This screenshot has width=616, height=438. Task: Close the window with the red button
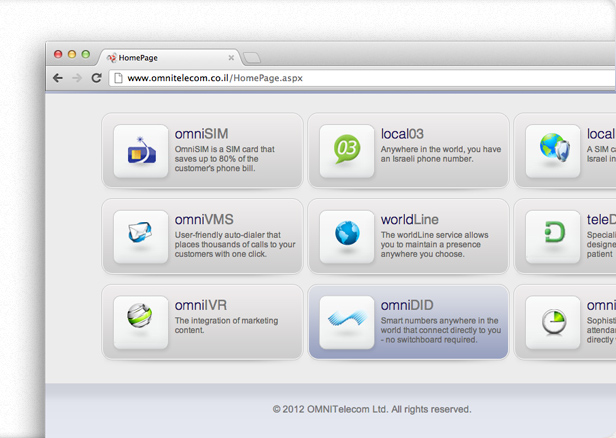(58, 54)
